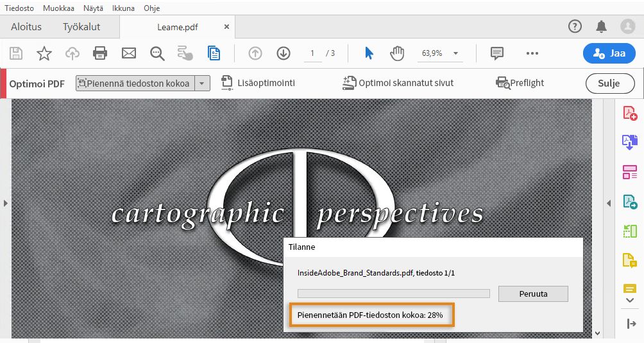Click the file size progress bar
The height and width of the screenshot is (343, 644).
393,294
